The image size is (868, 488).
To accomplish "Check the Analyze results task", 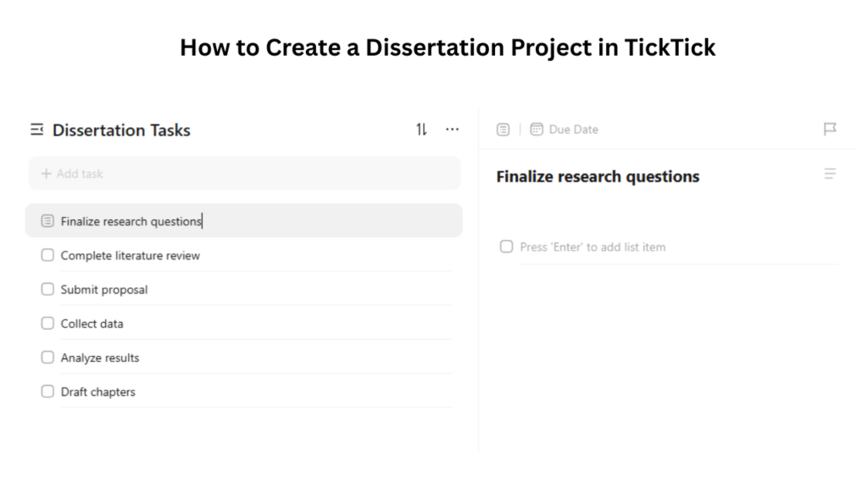I will pos(47,357).
